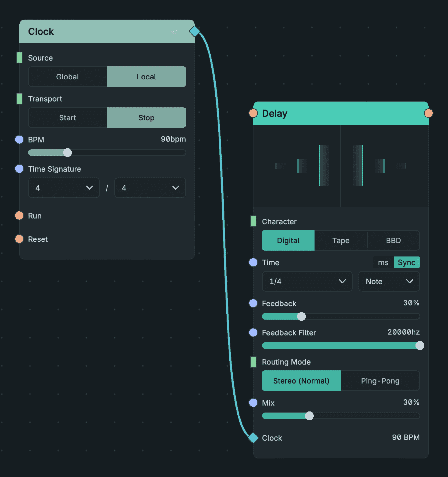Click the blue Mix port on Delay
Viewport: 448px width, 477px height.
(253, 403)
